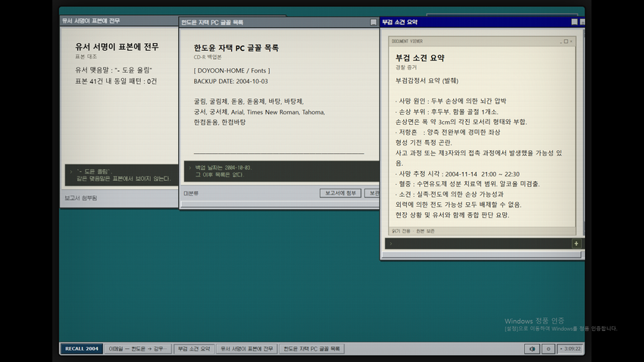Select the line 'BACKUP DATE: 2004-10-03'
This screenshot has width=644, height=362.
231,81
